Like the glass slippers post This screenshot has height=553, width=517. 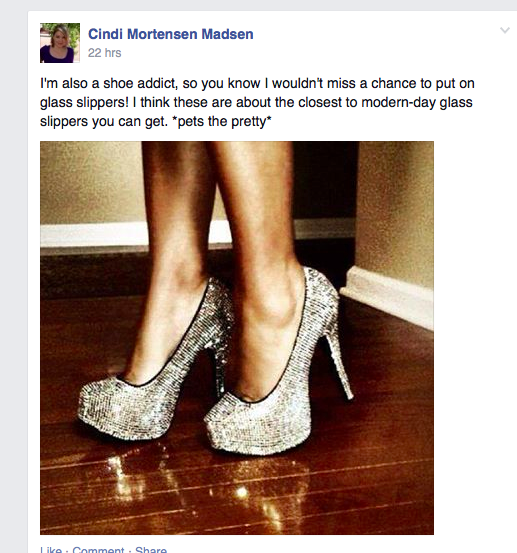pyautogui.click(x=51, y=549)
